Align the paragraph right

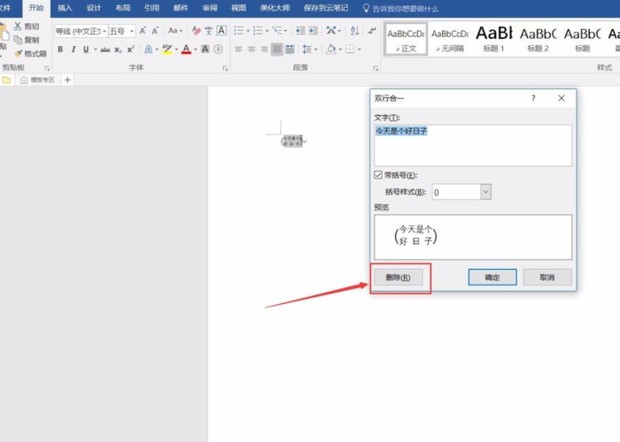(264, 49)
